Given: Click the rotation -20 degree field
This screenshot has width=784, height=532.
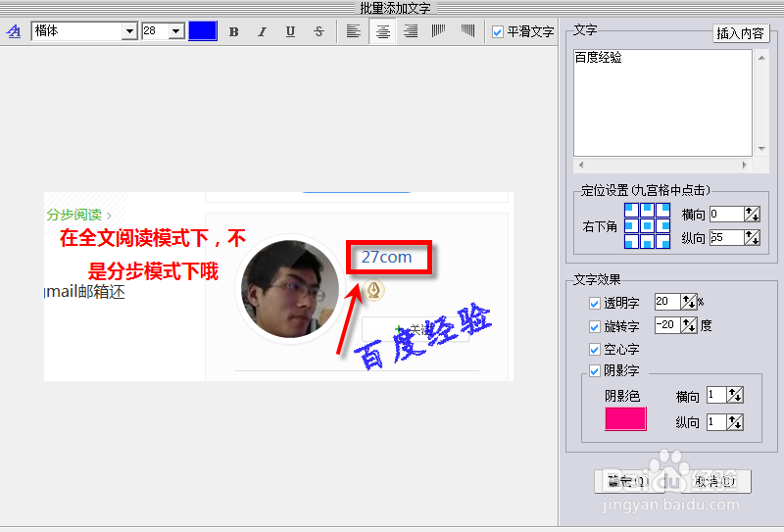Looking at the screenshot, I should tap(667, 325).
